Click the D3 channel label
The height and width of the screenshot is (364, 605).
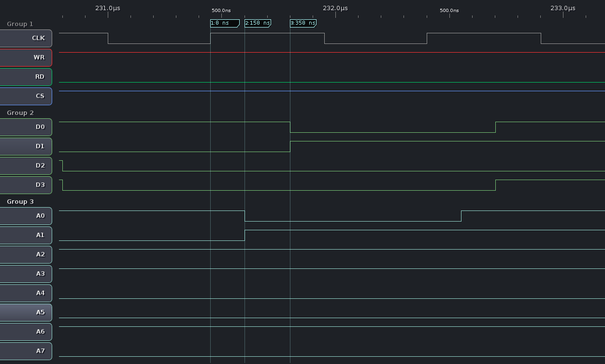point(26,185)
